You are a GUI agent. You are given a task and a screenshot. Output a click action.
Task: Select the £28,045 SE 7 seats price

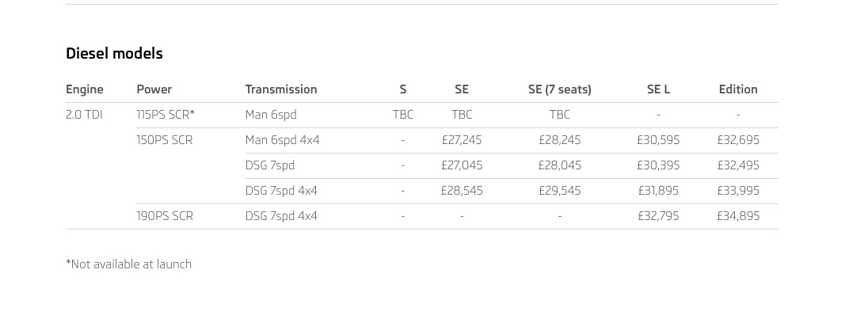(560, 166)
